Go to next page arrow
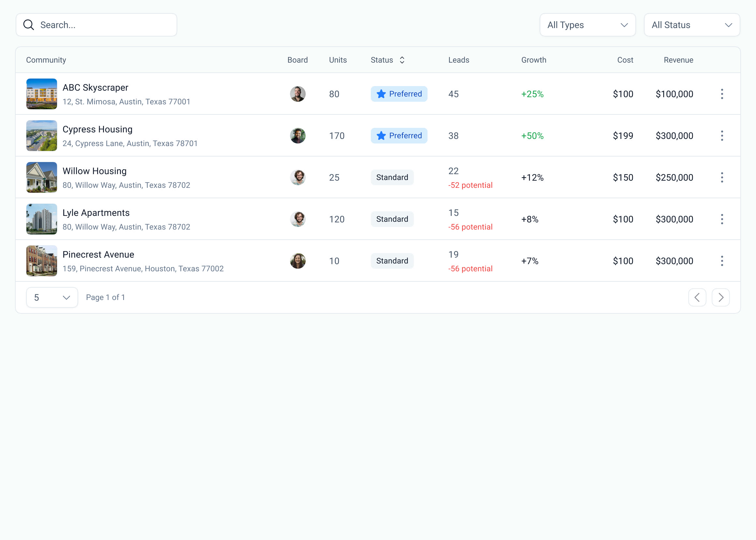Image resolution: width=756 pixels, height=540 pixels. click(720, 297)
